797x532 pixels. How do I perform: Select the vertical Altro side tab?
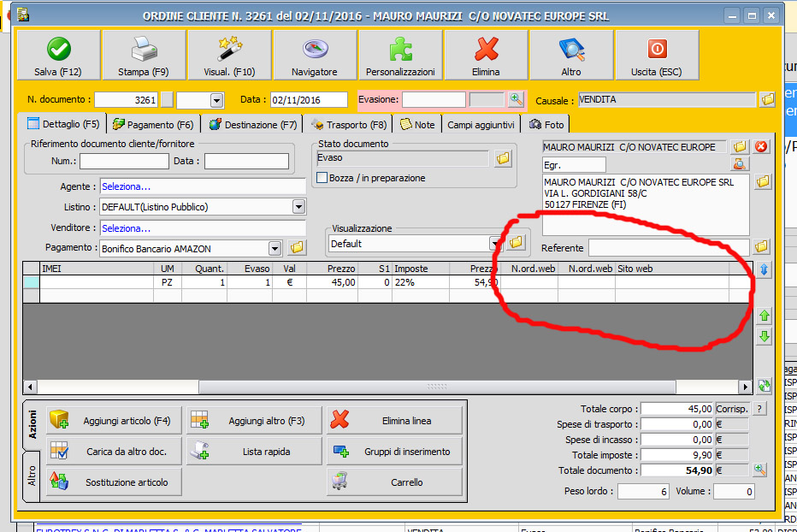tap(32, 476)
